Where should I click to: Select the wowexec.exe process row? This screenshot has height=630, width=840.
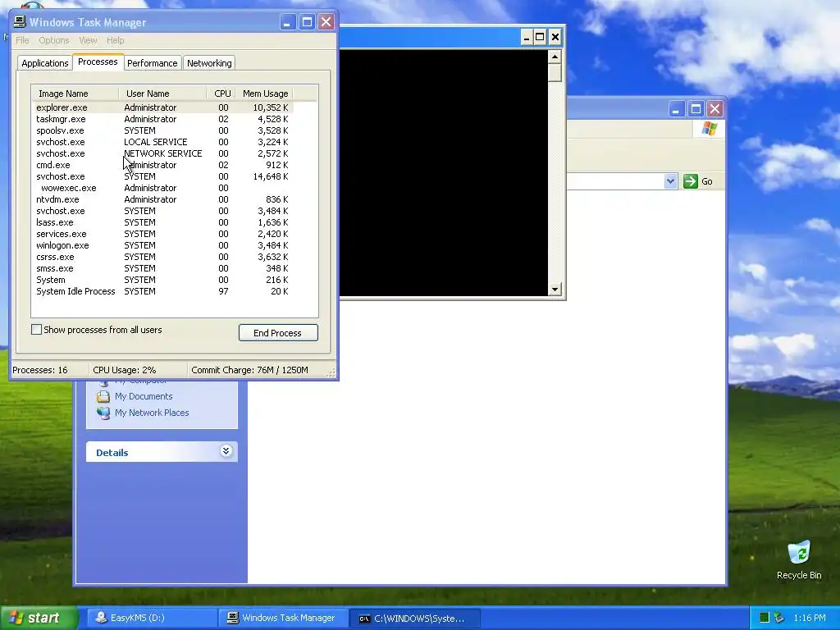162,188
